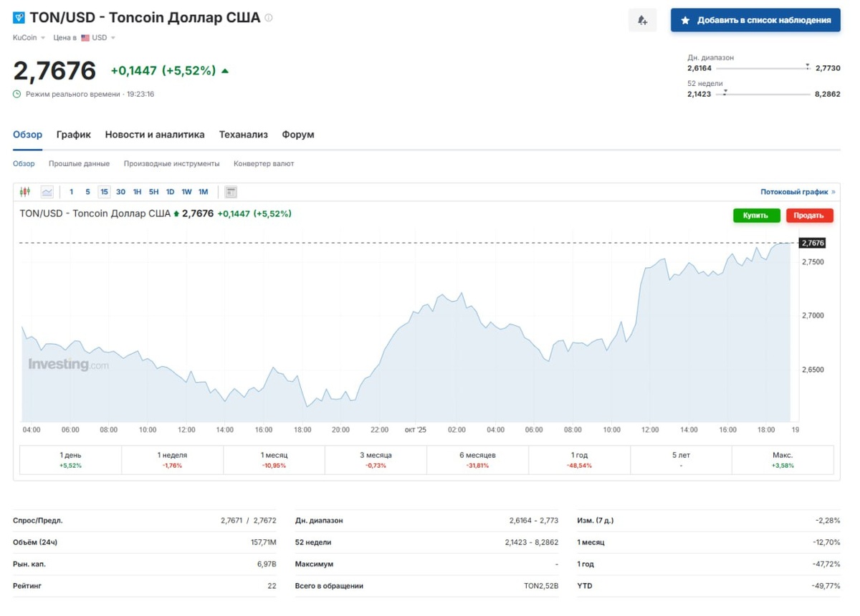Open the Теханализ tab
The image size is (860, 616).
point(244,135)
